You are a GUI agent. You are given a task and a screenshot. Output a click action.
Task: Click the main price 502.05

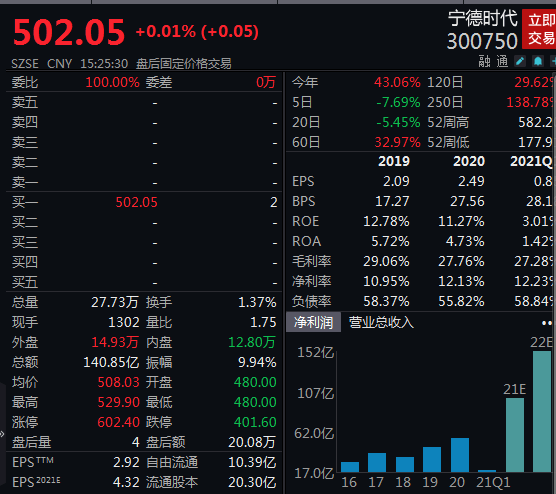coord(69,32)
